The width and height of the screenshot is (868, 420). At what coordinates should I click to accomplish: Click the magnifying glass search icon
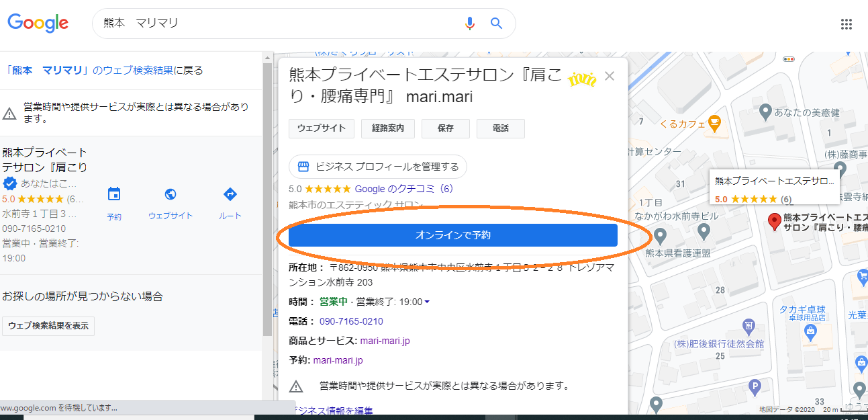[x=496, y=24]
